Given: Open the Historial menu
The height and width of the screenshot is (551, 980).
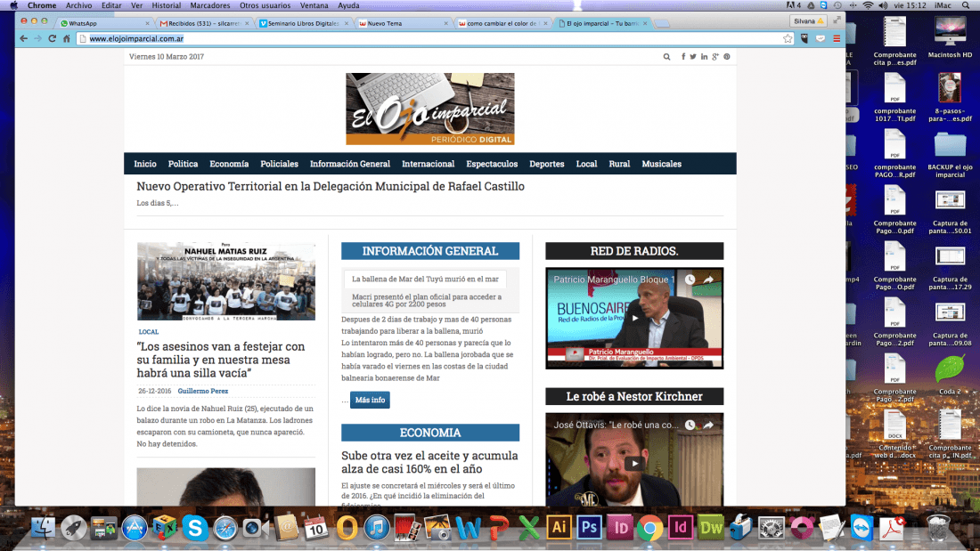Looking at the screenshot, I should tap(167, 5).
